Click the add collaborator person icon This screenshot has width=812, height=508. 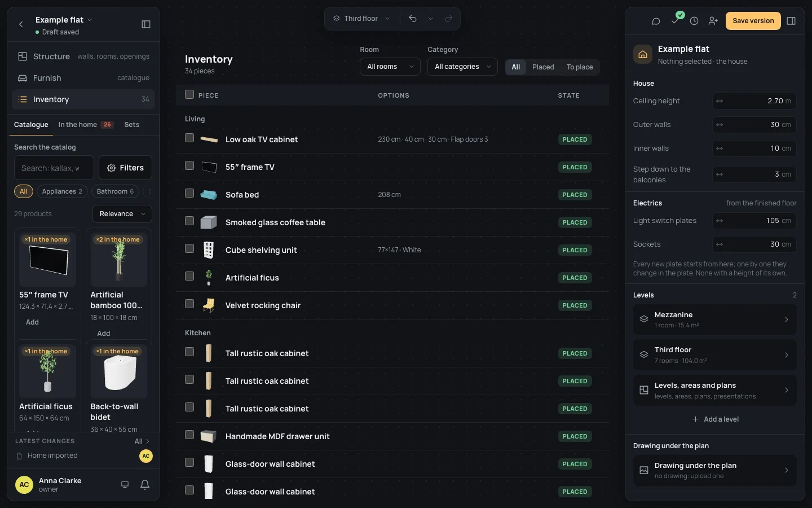[713, 21]
